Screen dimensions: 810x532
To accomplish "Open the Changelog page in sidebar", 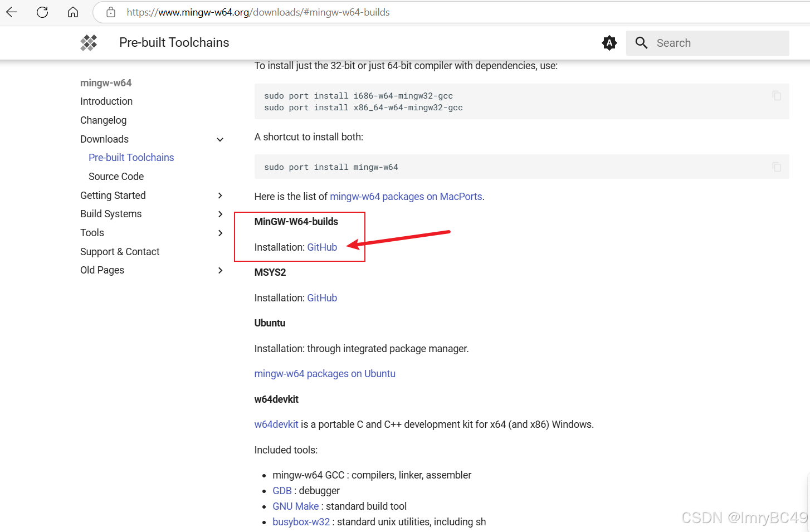I will pyautogui.click(x=103, y=120).
